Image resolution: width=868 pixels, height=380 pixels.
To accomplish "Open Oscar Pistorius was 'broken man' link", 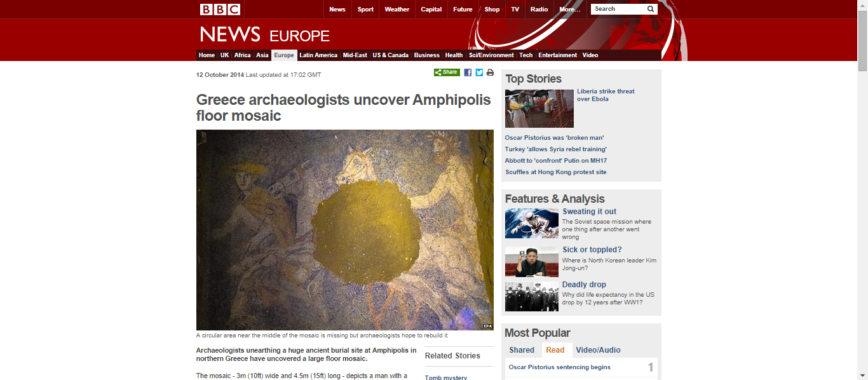I will [x=554, y=138].
